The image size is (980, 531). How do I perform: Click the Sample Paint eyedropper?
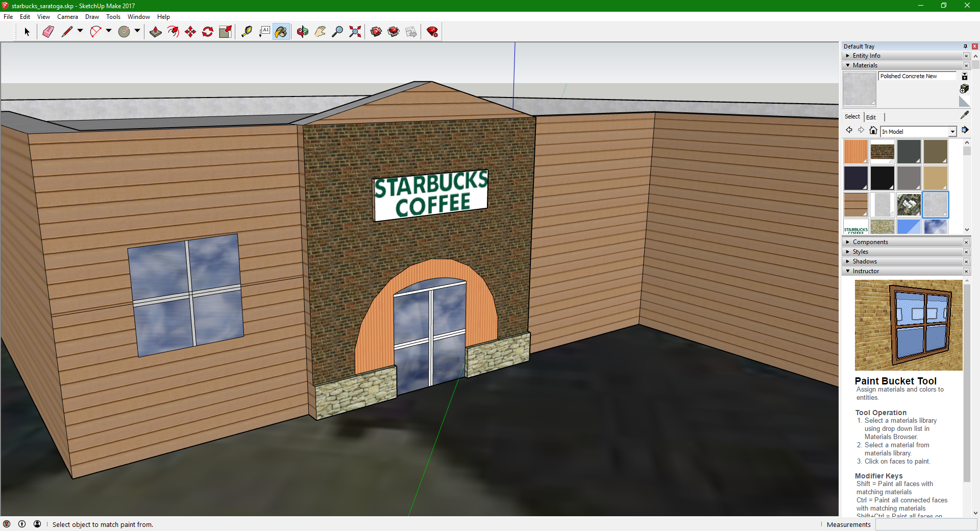(x=964, y=115)
